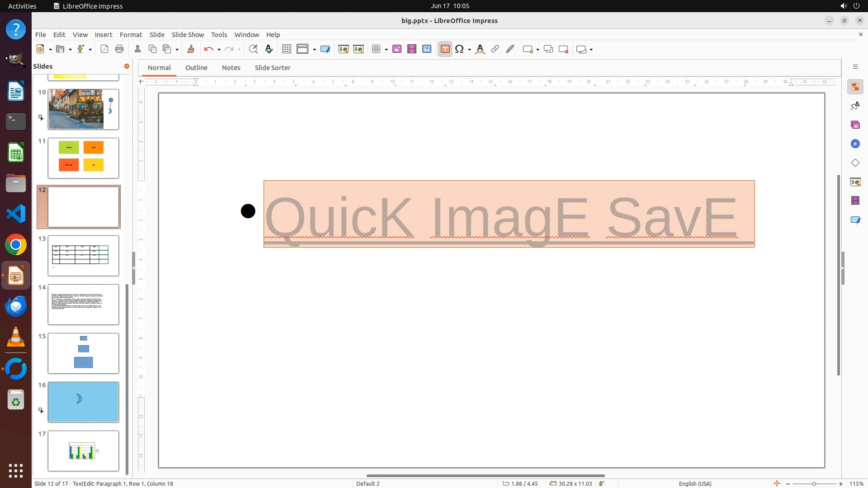Toggle Master Slide view icon

coord(325,49)
